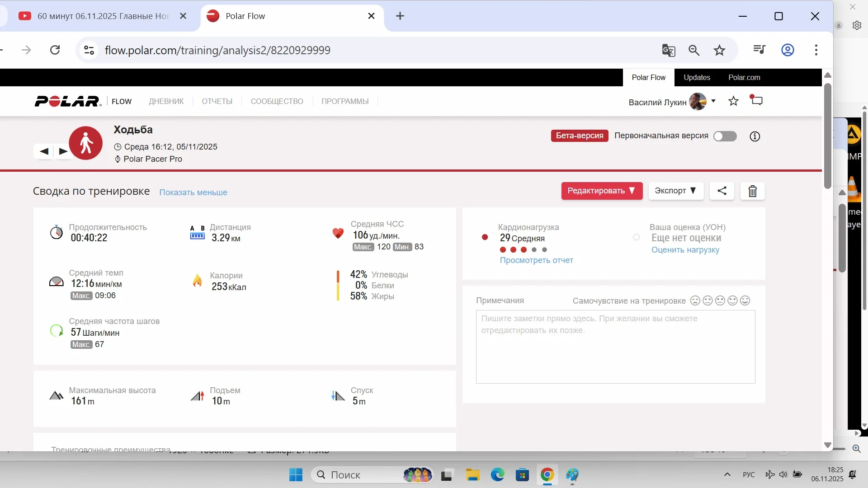Open notifications feed icon with red dot
This screenshot has width=868, height=488.
(x=757, y=100)
